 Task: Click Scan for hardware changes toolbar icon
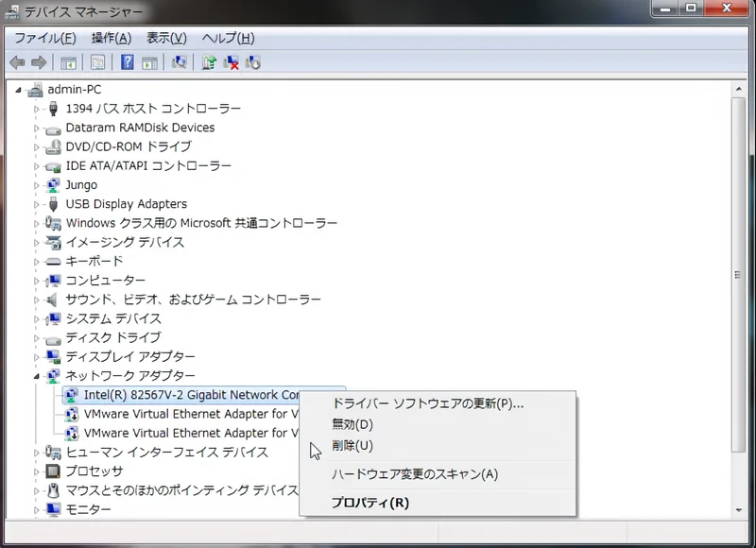pyautogui.click(x=180, y=62)
